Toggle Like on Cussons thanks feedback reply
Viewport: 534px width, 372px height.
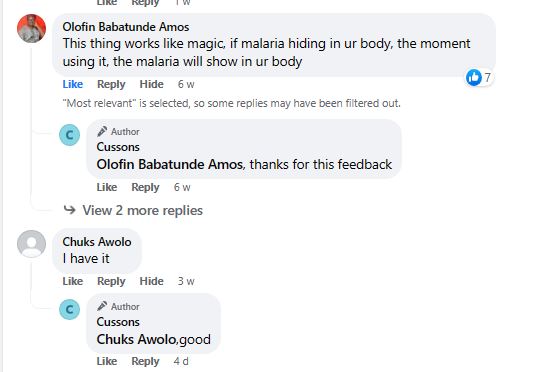click(x=107, y=187)
